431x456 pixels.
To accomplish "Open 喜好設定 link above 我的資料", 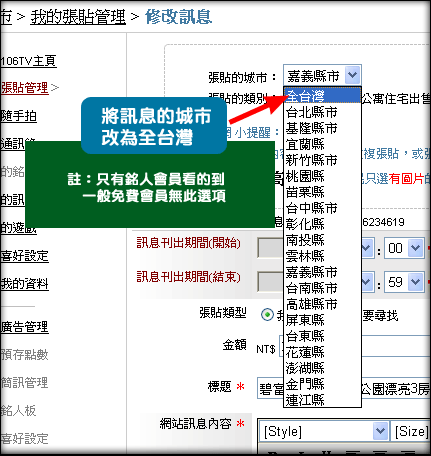I will tap(24, 256).
